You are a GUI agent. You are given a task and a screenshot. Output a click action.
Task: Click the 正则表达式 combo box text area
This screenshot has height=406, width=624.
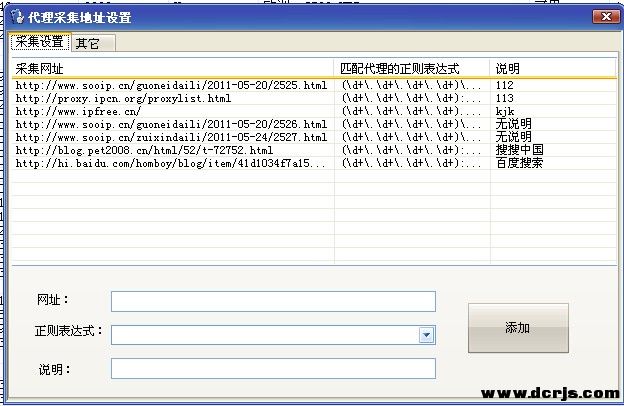(264, 335)
